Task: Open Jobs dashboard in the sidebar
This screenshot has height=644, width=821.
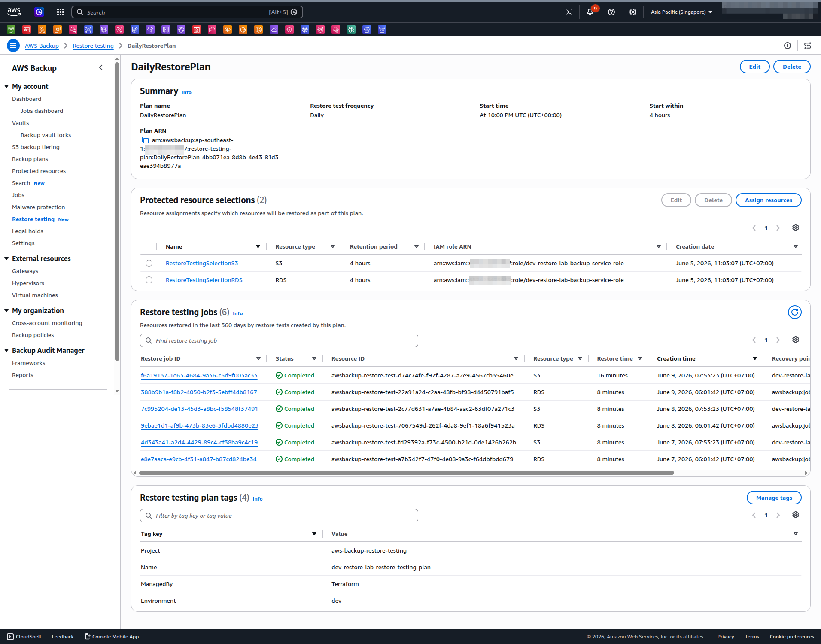Action: tap(42, 111)
